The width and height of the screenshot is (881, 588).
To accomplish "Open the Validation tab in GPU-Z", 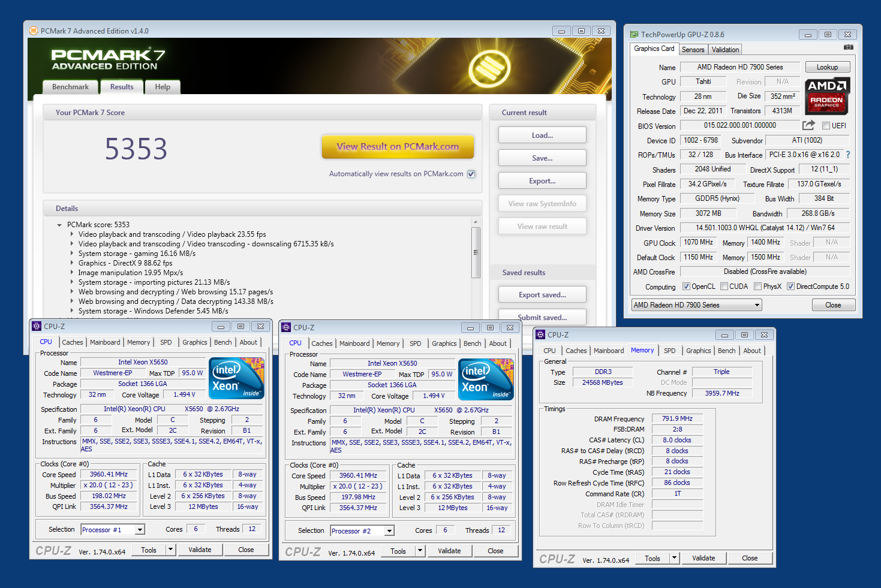I will click(726, 50).
